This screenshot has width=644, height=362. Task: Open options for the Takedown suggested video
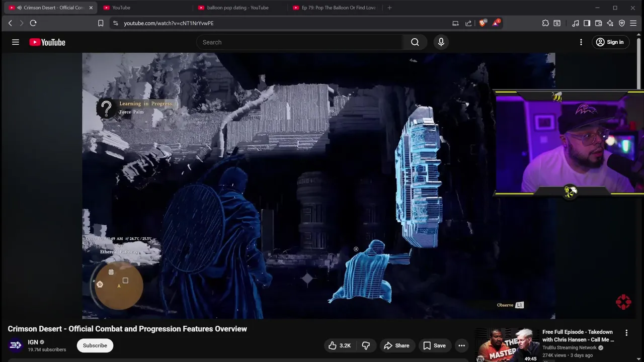coord(626,333)
